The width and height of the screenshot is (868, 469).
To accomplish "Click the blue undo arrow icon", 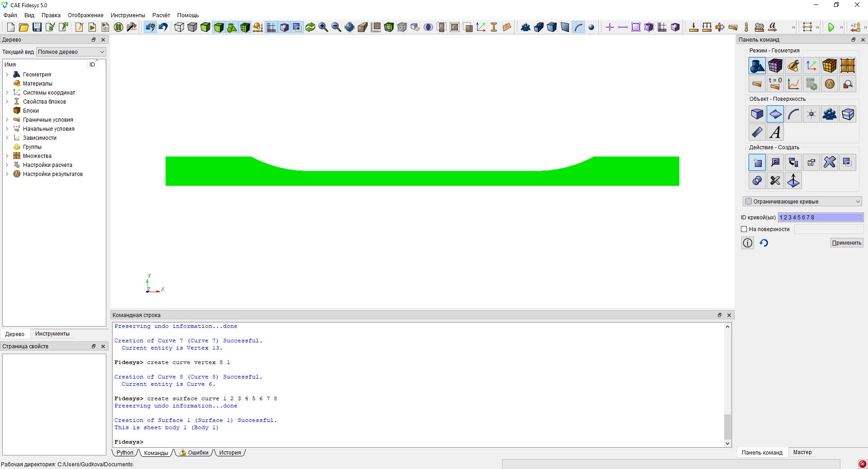I will (x=163, y=27).
